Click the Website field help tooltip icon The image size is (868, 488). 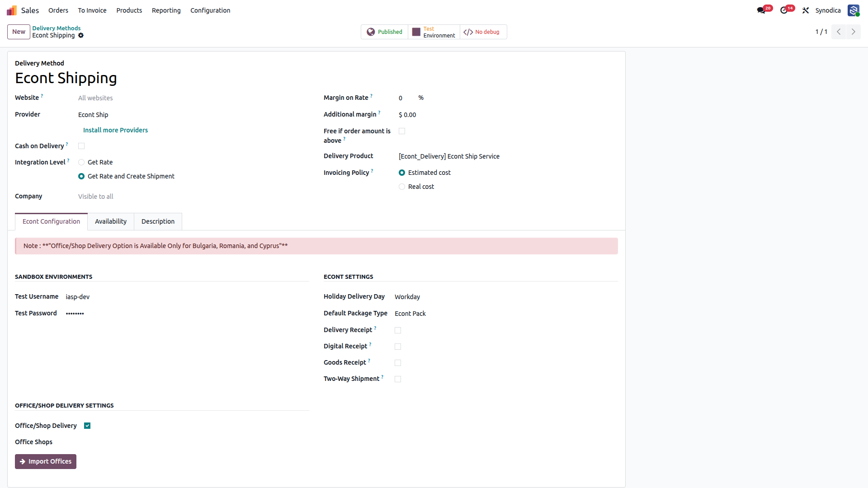(42, 96)
